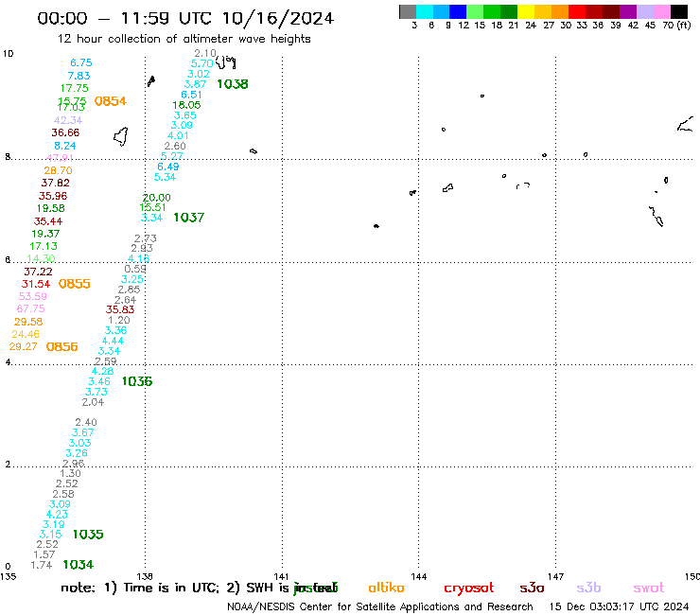
Task: Click the wave height value '35.83'
Action: pyautogui.click(x=120, y=309)
